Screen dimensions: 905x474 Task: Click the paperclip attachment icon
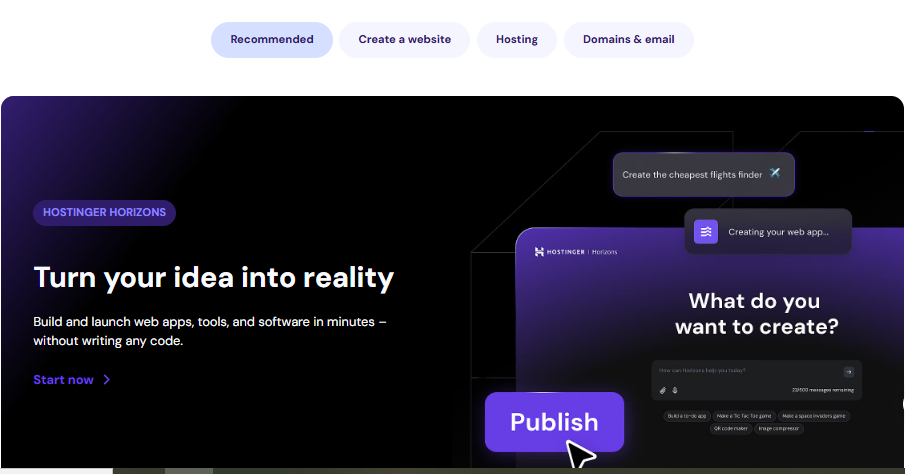pos(663,390)
